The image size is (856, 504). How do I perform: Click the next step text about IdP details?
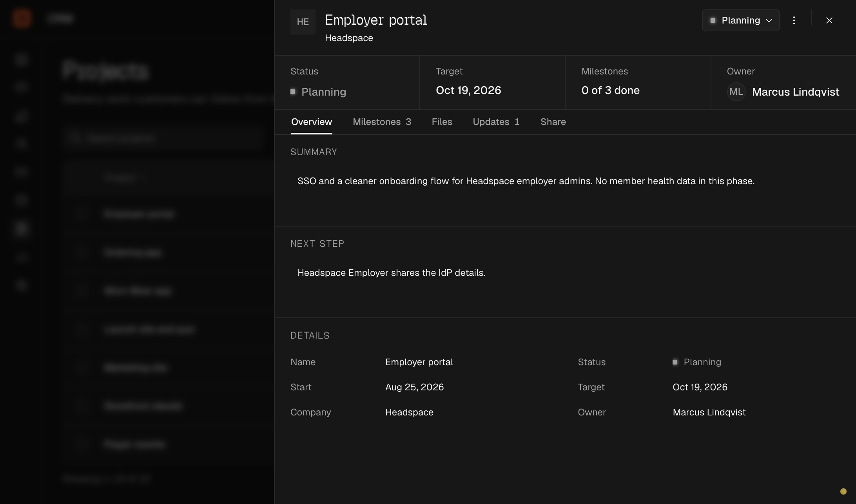391,273
